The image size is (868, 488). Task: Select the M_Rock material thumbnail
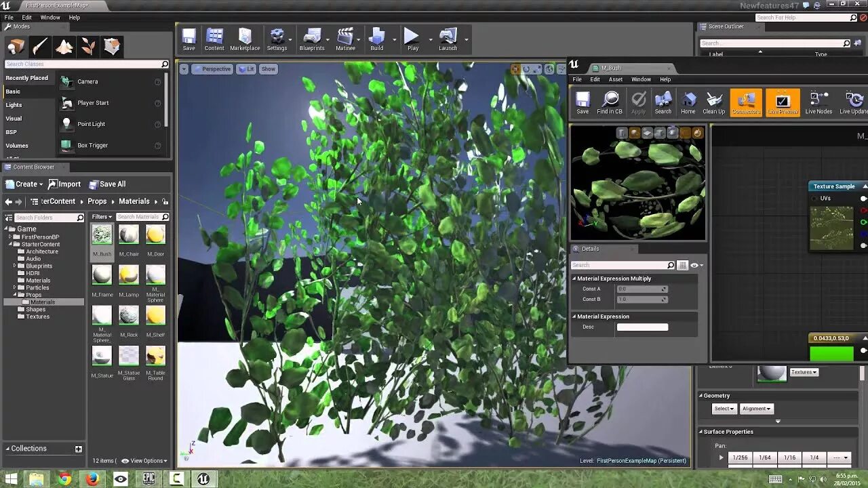point(128,315)
